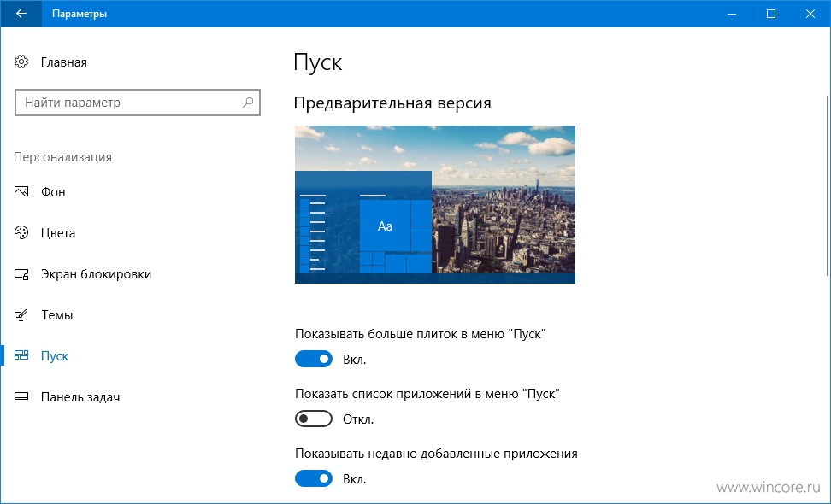This screenshot has height=504, width=831.
Task: Click the Панель задач icon
Action: click(x=21, y=396)
